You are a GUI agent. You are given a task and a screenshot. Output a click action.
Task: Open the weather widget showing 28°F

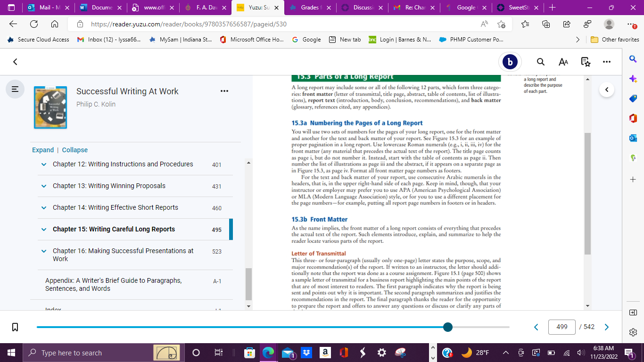coord(475,353)
